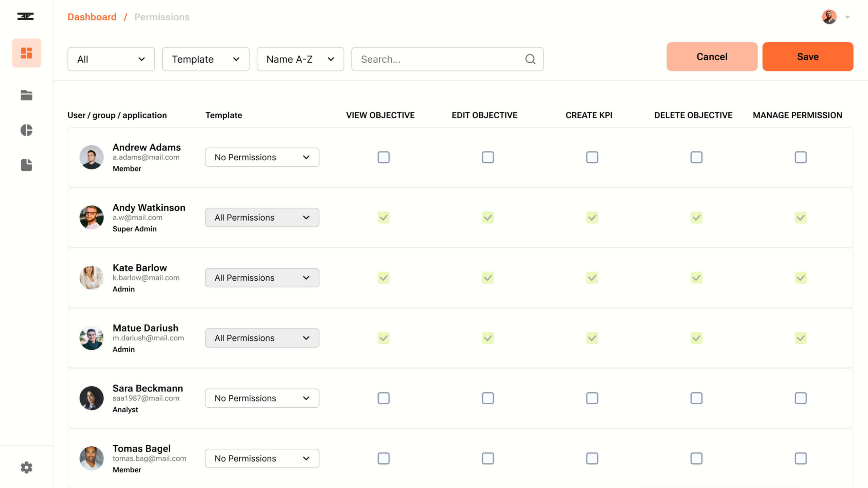The width and height of the screenshot is (868, 488).
Task: Go to Dashboard breadcrumb link
Action: (x=92, y=17)
